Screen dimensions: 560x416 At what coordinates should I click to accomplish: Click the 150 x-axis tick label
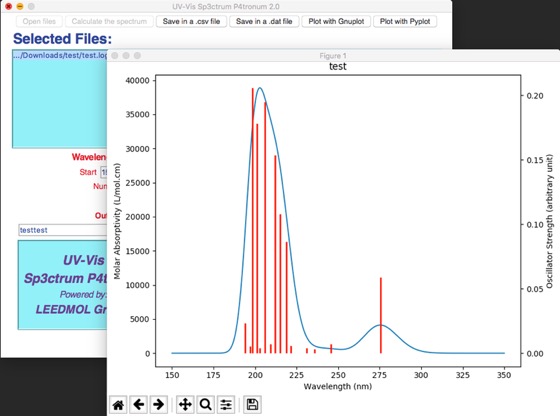172,375
